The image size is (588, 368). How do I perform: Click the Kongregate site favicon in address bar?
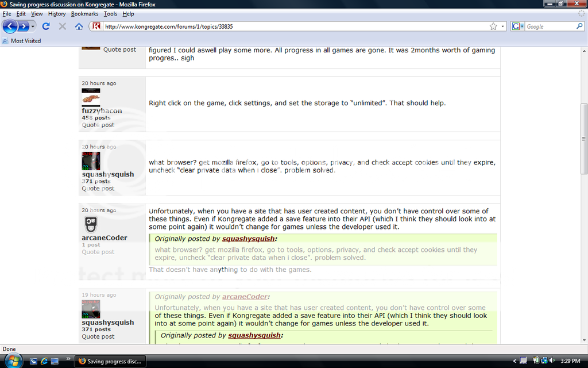coord(96,26)
